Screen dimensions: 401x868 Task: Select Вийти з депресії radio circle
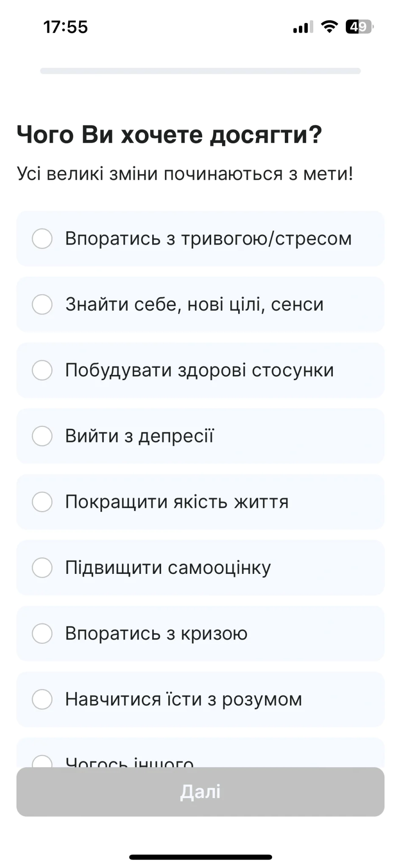[42, 436]
